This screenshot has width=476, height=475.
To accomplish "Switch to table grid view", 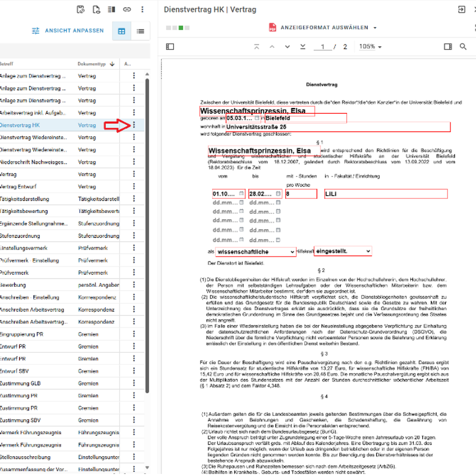I will pos(121,31).
